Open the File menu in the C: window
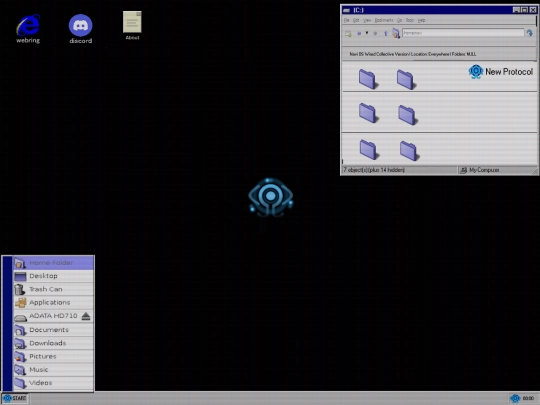This screenshot has height=405, width=540. (346, 20)
